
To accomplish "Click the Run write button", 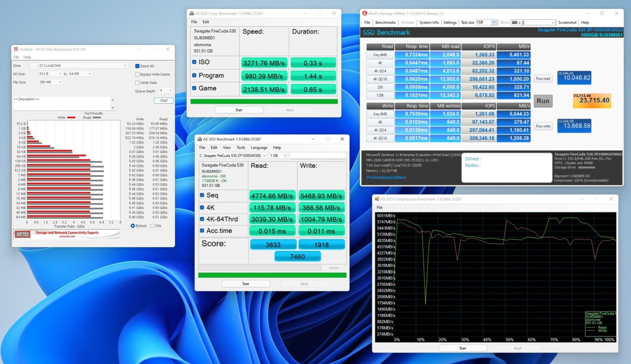I will pyautogui.click(x=543, y=126).
